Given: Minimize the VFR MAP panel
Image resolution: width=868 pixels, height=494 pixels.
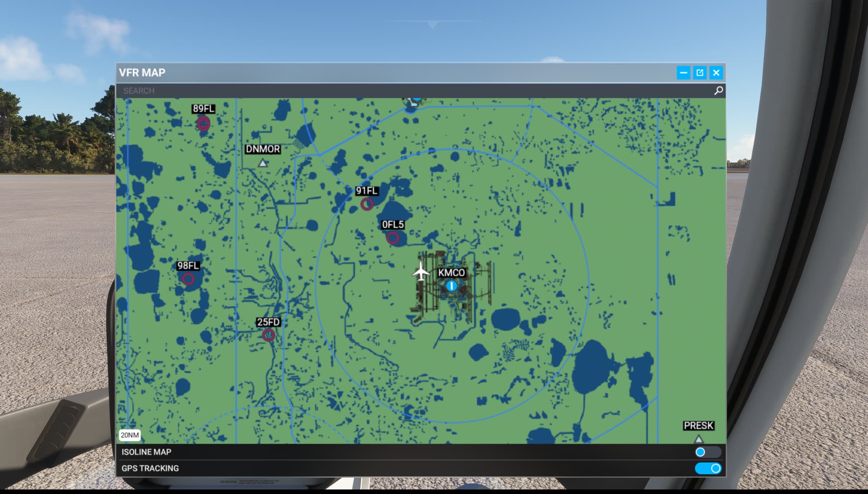Looking at the screenshot, I should tap(683, 73).
